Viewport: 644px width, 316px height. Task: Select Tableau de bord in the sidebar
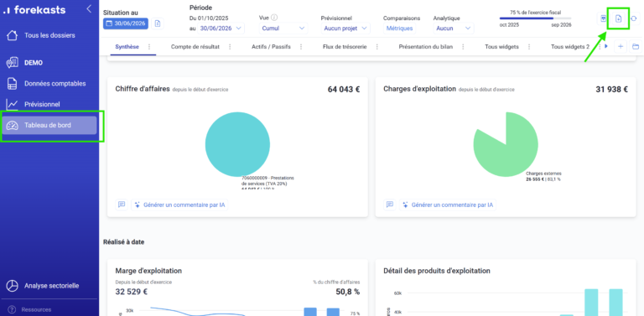[x=49, y=125]
